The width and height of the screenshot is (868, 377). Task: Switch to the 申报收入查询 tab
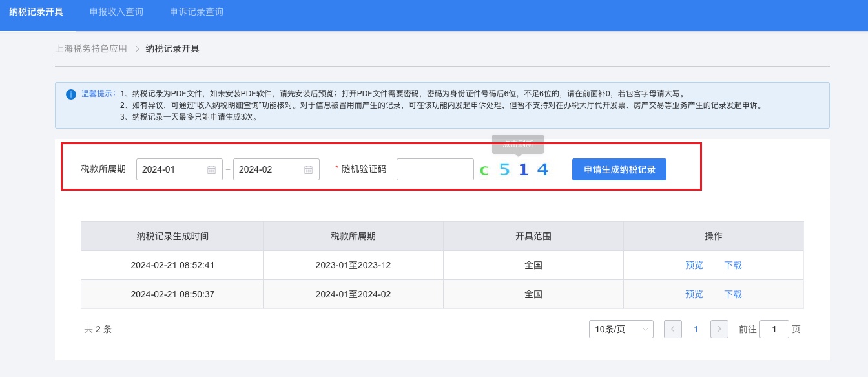coord(116,12)
